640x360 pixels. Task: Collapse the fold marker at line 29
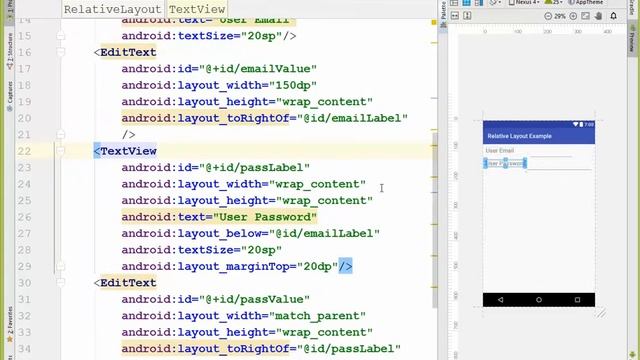pyautogui.click(x=60, y=266)
